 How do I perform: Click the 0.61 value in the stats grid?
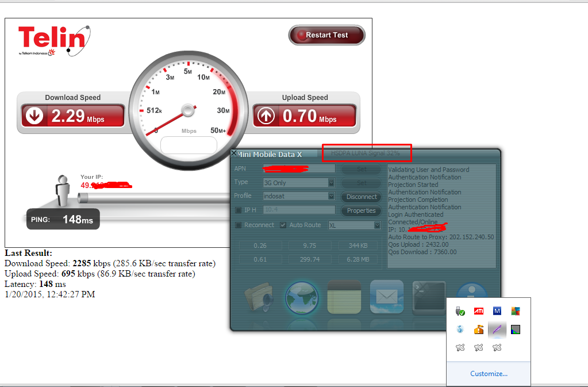tap(260, 259)
